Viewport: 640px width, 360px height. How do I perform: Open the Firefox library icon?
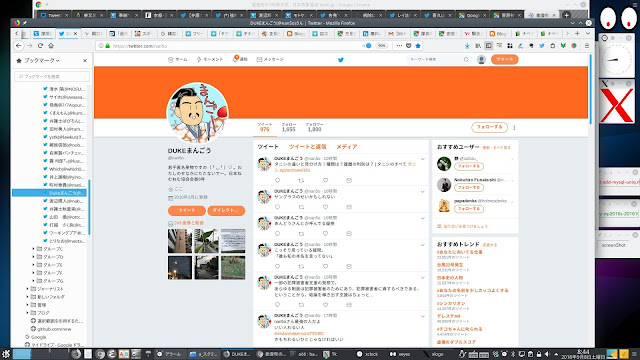[x=478, y=46]
